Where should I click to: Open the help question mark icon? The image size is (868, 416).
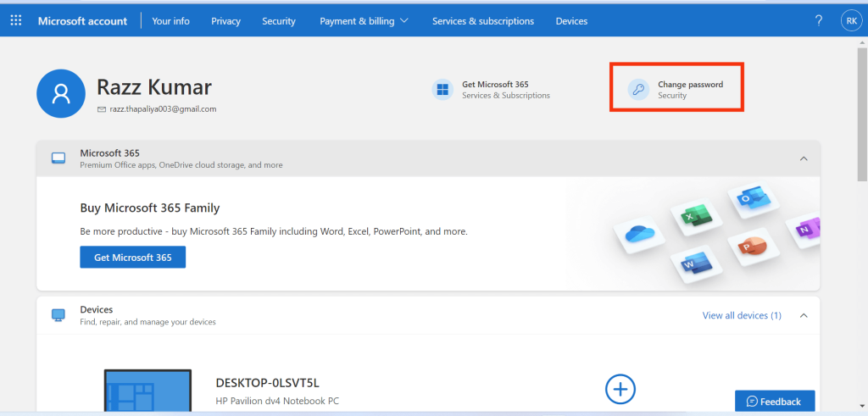819,21
